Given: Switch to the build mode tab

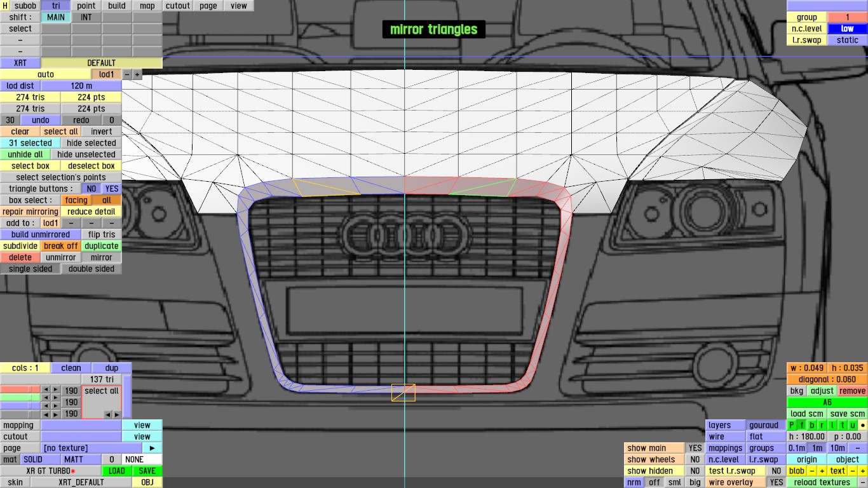Looking at the screenshot, I should point(117,6).
